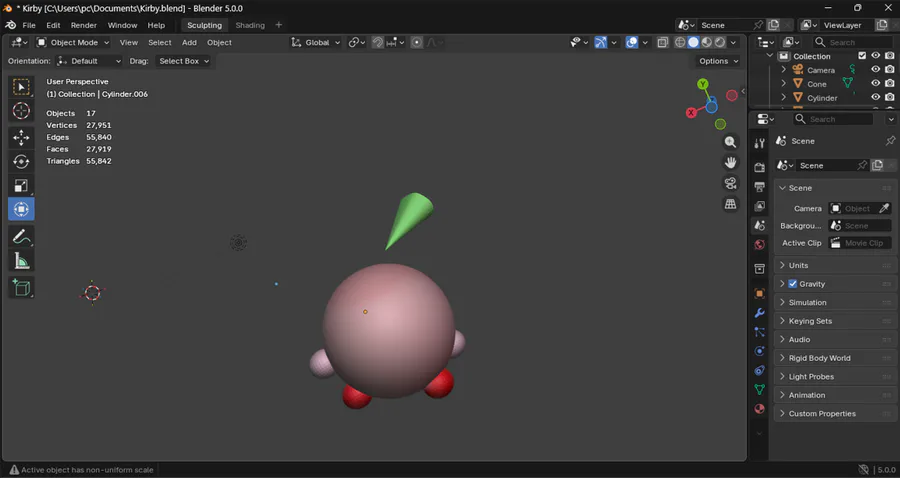Open the viewport Add menu
The width and height of the screenshot is (900, 478).
click(189, 42)
